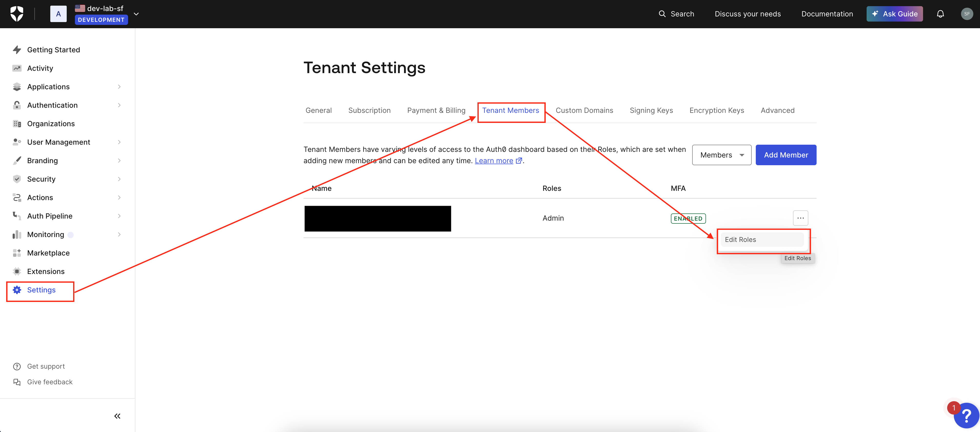Click the Ask Guide button
This screenshot has width=980, height=432.
[x=894, y=14]
